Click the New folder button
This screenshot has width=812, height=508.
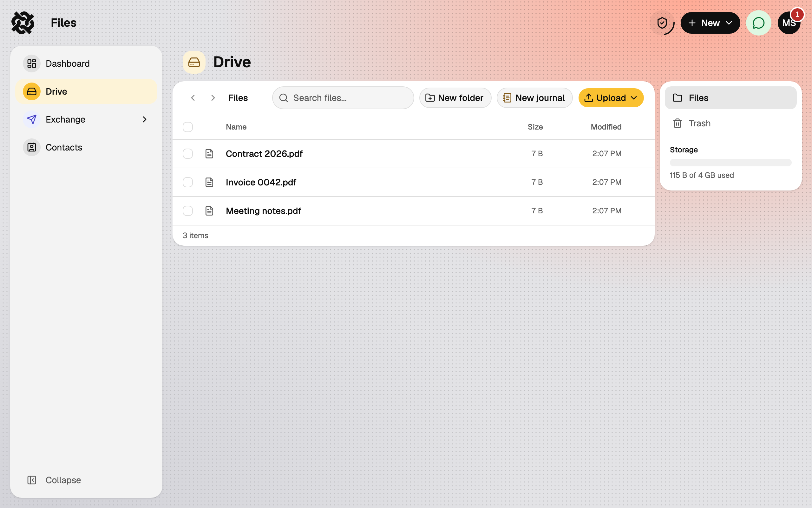pos(455,98)
